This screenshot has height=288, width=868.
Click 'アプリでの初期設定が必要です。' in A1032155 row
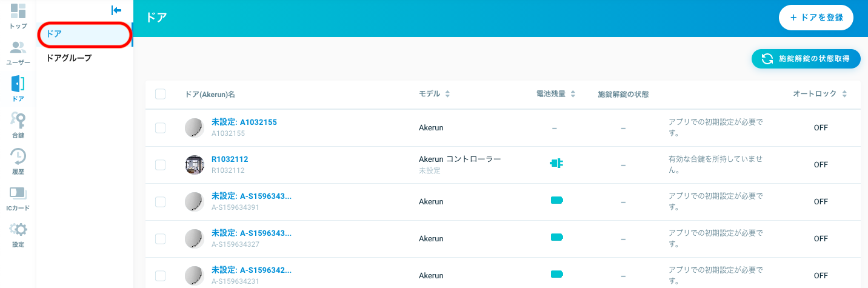(715, 128)
